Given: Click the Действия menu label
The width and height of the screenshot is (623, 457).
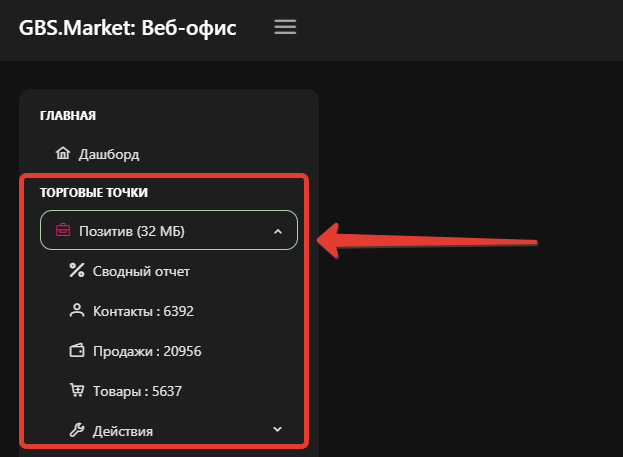Looking at the screenshot, I should pyautogui.click(x=123, y=431).
